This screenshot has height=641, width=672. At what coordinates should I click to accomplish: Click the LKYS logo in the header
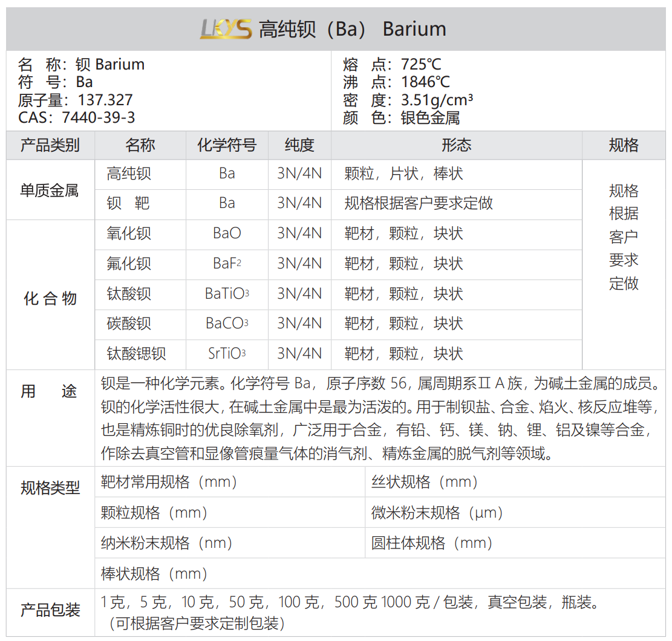tap(226, 28)
